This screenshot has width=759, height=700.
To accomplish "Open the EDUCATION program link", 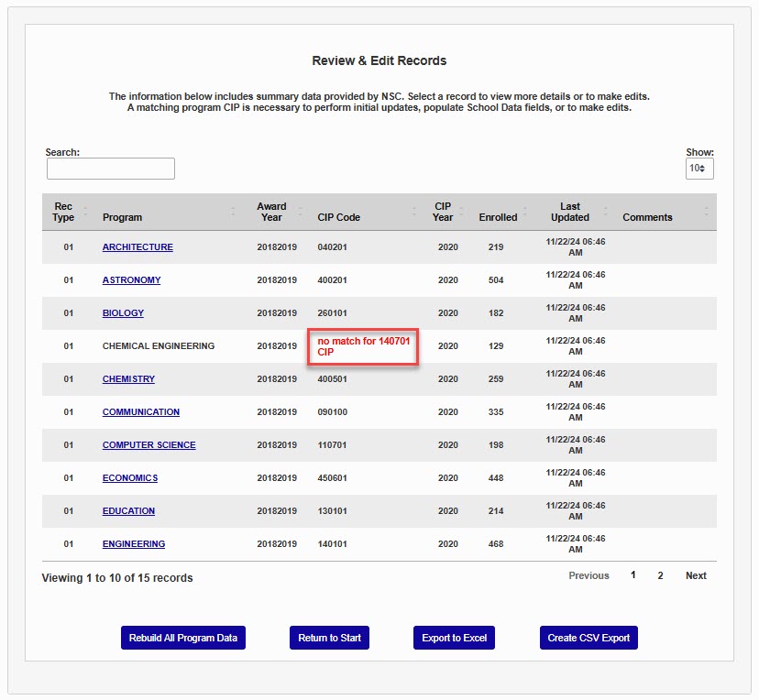I will click(128, 511).
